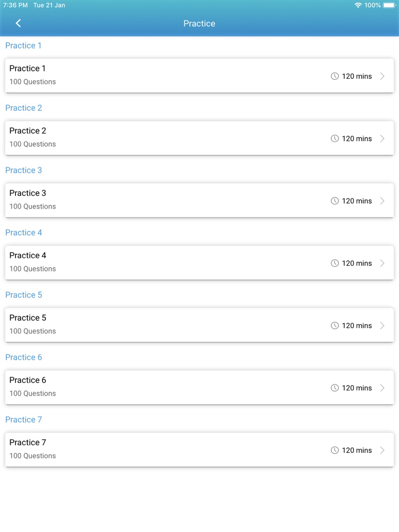Open Practice 2 via its chevron arrow
The image size is (399, 532).
pyautogui.click(x=382, y=138)
